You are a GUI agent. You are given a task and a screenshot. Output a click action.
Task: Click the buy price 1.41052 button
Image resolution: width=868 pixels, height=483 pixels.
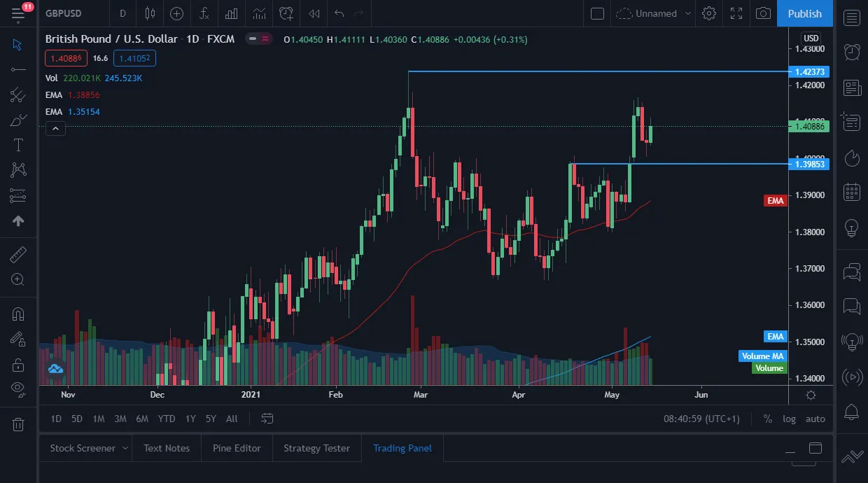click(134, 58)
